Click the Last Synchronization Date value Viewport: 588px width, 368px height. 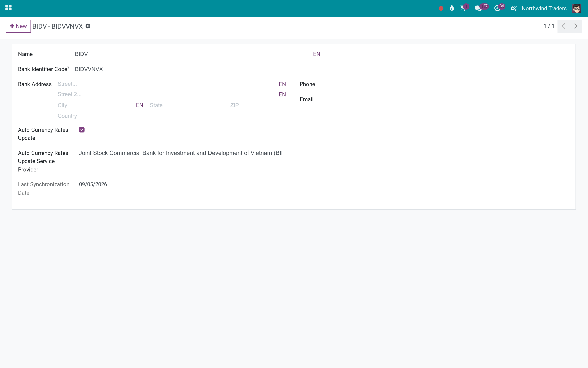[93, 185]
